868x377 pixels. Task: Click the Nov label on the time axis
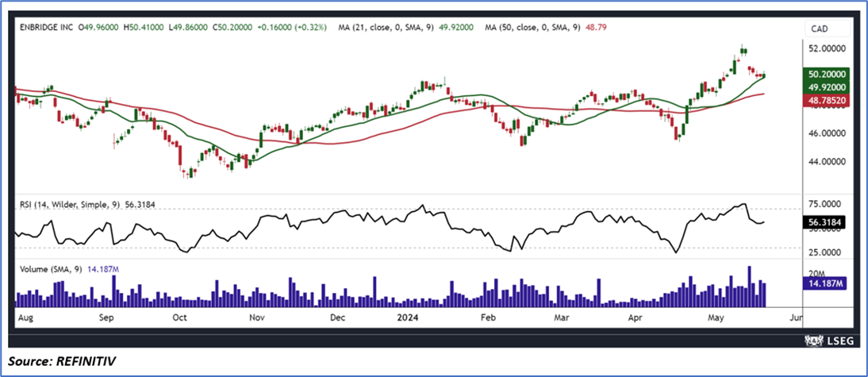258,318
